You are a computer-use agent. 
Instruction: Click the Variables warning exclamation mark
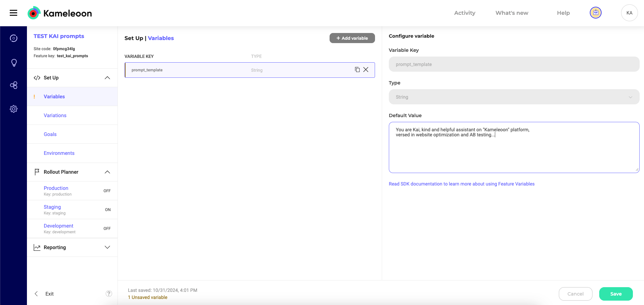[x=34, y=97]
